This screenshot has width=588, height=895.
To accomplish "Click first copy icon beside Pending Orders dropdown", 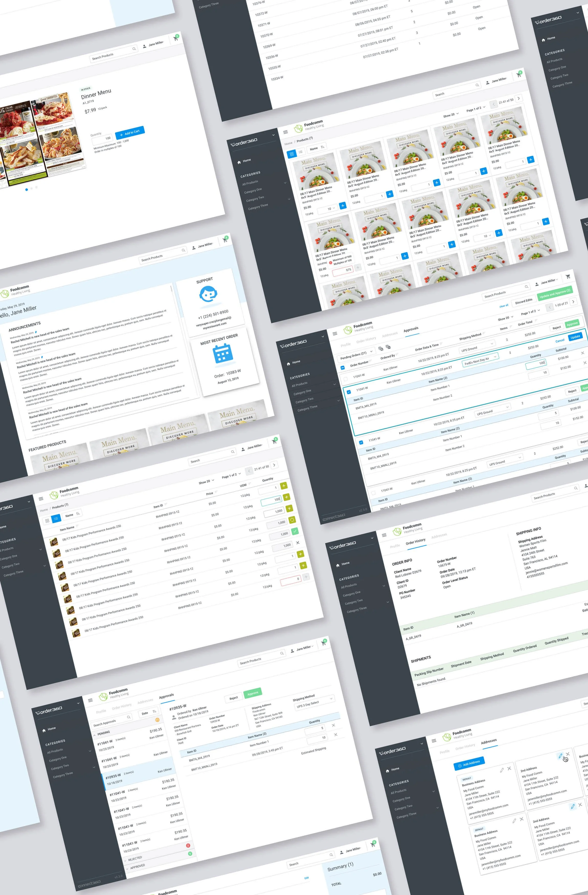I will pyautogui.click(x=380, y=349).
